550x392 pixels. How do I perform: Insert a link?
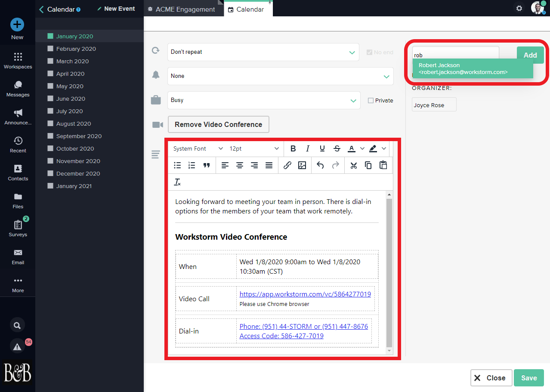[x=287, y=165]
